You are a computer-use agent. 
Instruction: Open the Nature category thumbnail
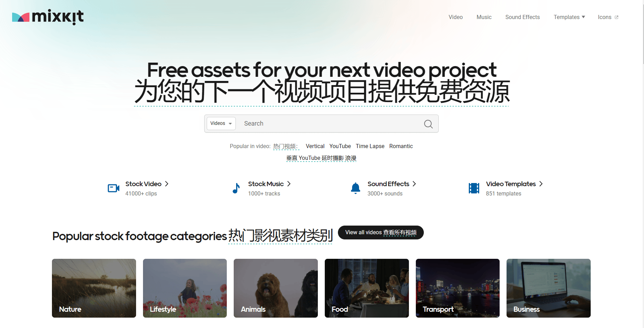click(94, 288)
